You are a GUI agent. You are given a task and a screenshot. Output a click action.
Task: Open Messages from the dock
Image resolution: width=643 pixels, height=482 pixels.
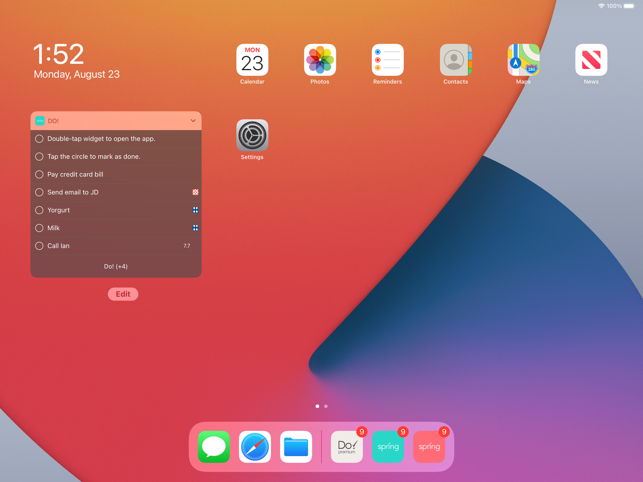pos(214,447)
